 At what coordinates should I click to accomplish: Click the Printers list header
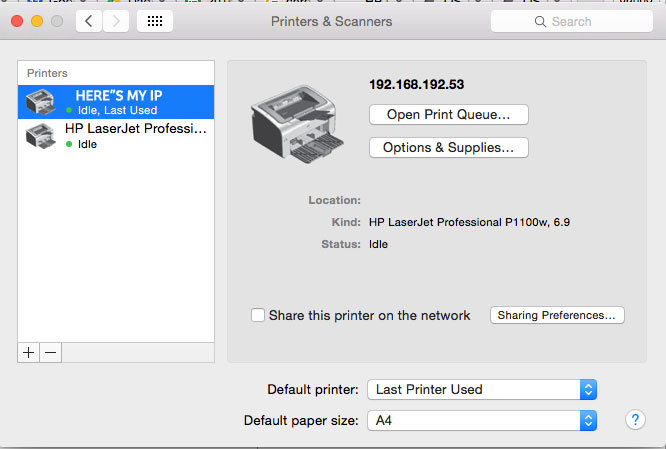pyautogui.click(x=47, y=73)
